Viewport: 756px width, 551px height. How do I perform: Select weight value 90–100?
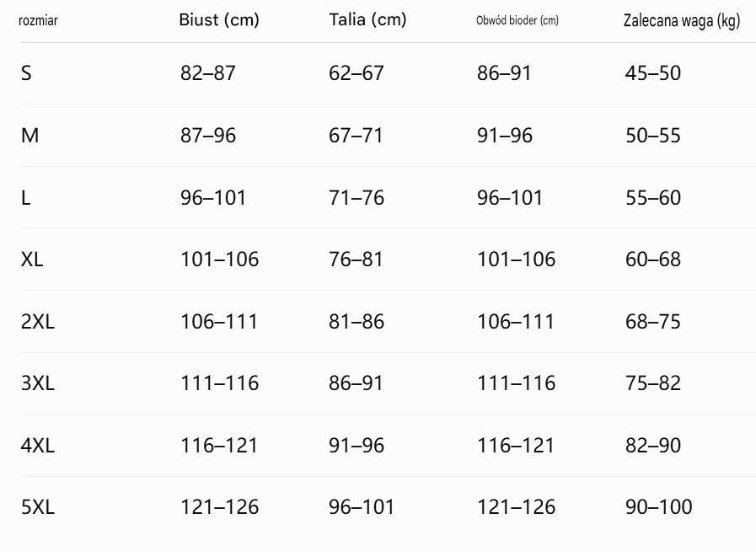tap(658, 507)
